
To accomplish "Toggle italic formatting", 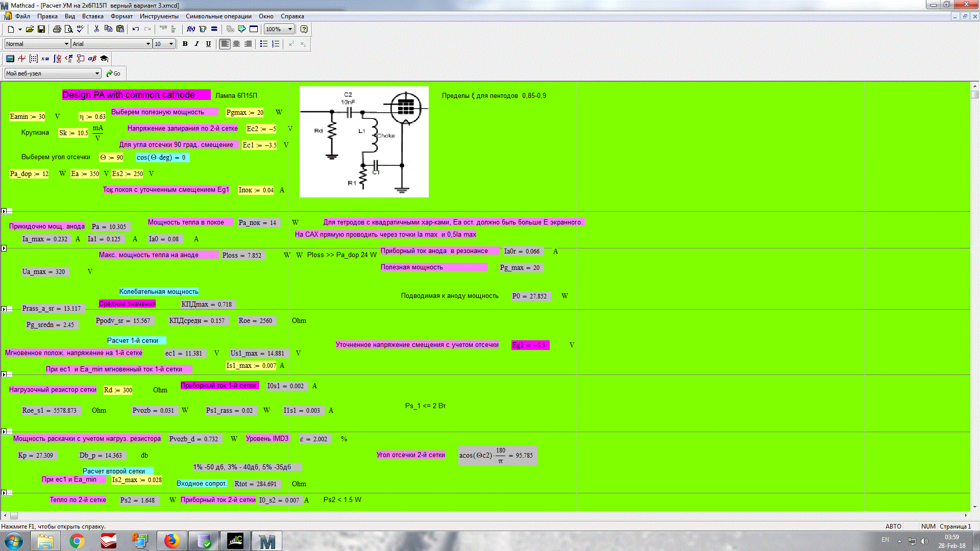I will tap(197, 44).
